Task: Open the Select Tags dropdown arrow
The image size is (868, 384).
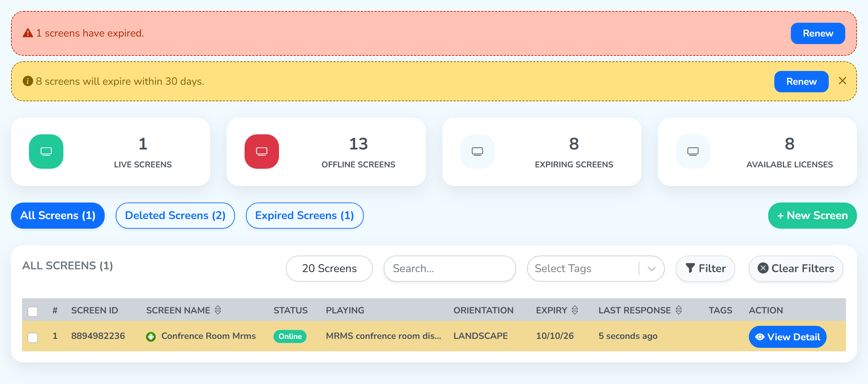Action: 651,269
